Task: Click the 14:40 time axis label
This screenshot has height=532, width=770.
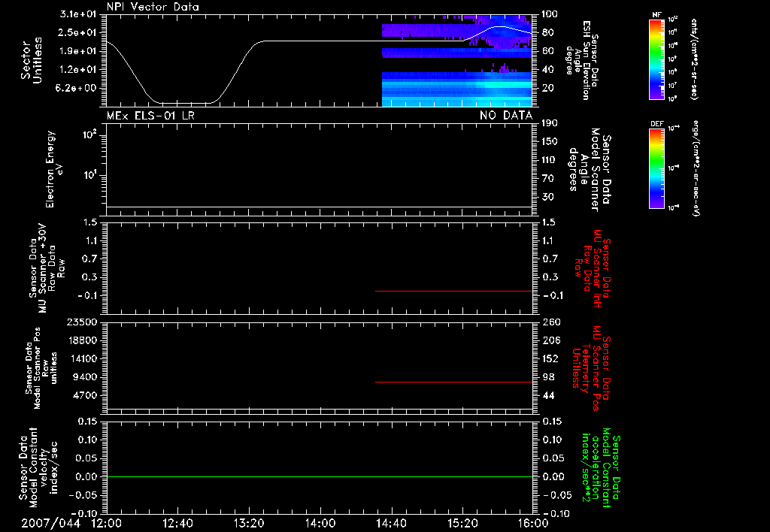Action: point(391,523)
